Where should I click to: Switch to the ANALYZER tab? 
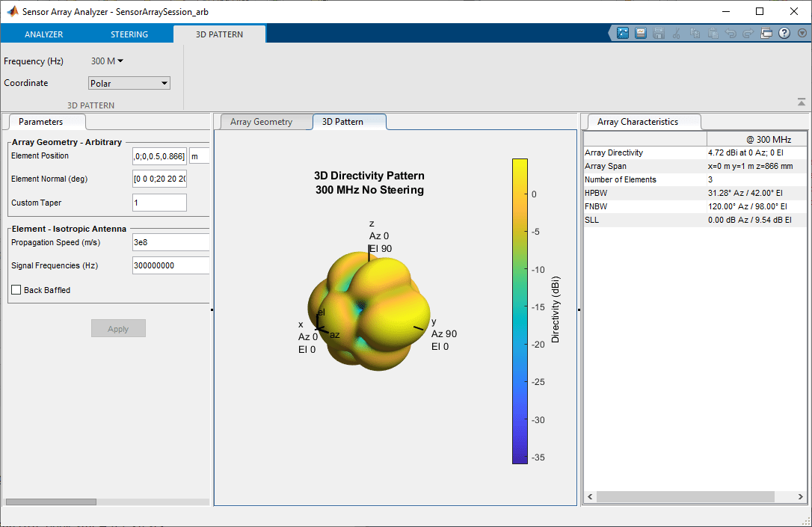(44, 34)
